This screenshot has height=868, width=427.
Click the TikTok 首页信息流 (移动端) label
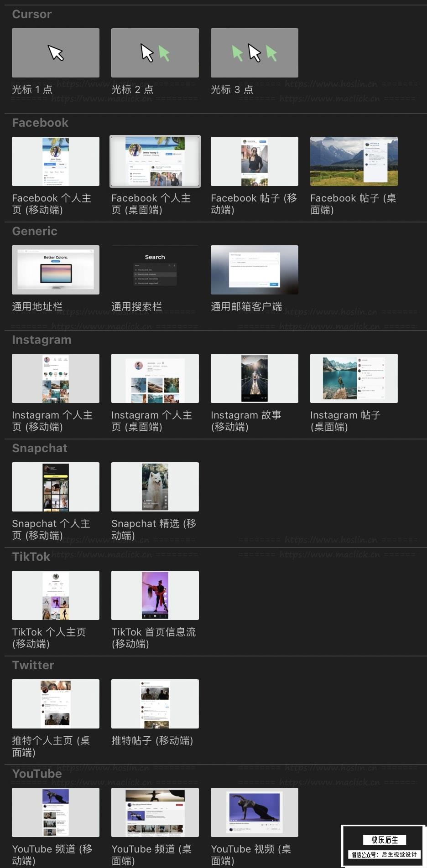point(154,638)
